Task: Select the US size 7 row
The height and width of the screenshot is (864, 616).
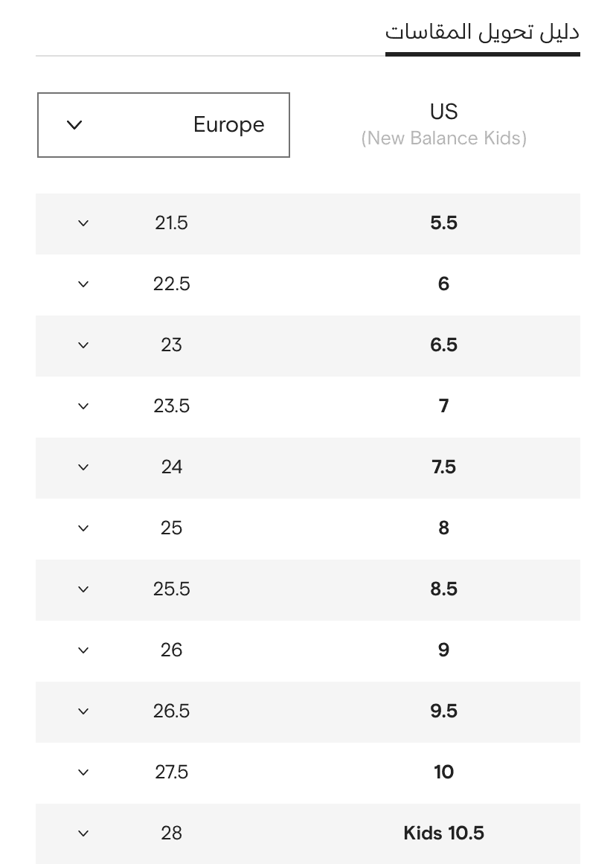Action: [x=308, y=406]
